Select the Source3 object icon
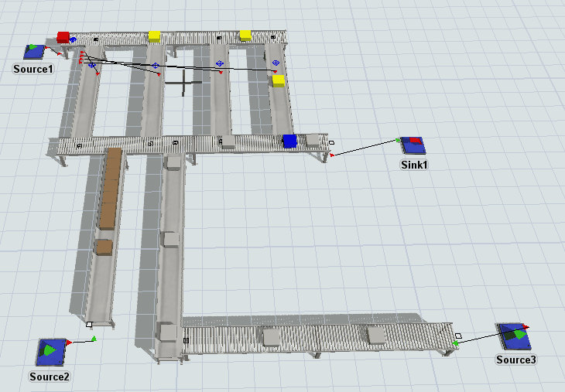Screen dimensions: 565x392 (513, 338)
